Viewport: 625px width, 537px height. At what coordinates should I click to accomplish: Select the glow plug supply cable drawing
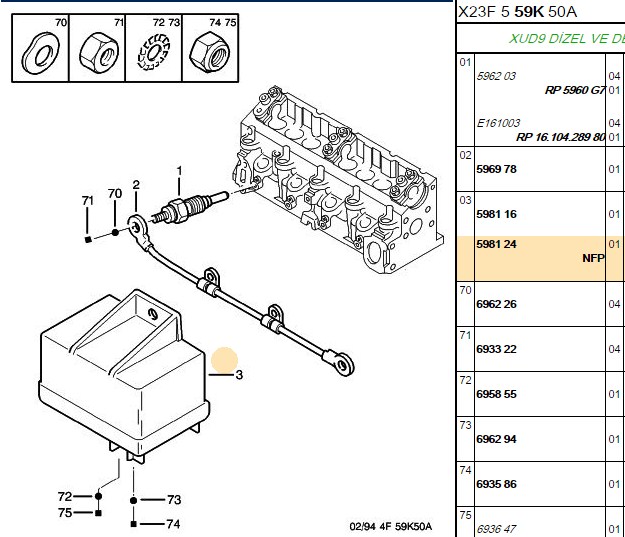click(241, 296)
